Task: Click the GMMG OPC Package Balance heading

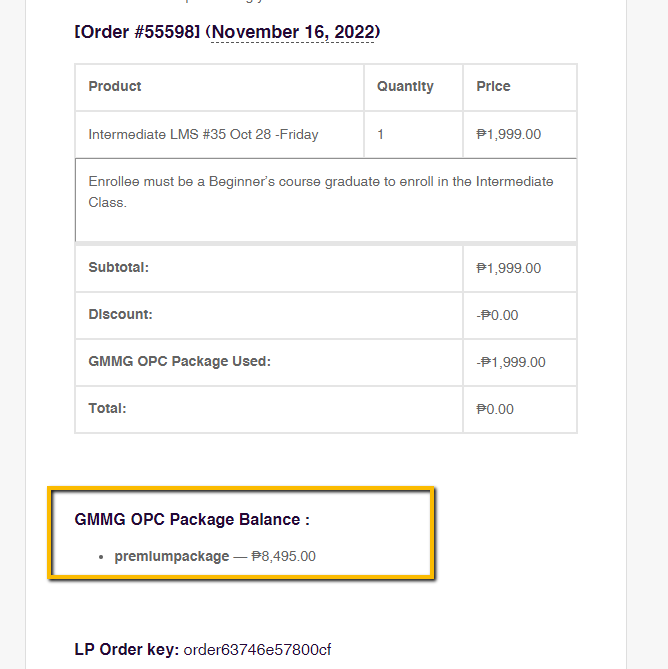Action: coord(192,520)
